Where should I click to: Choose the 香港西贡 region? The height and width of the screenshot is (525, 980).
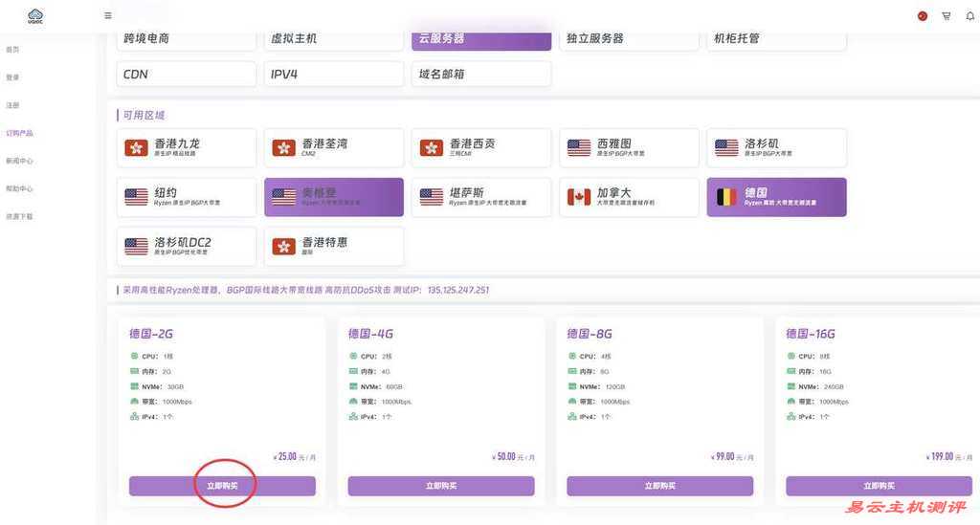(481, 148)
